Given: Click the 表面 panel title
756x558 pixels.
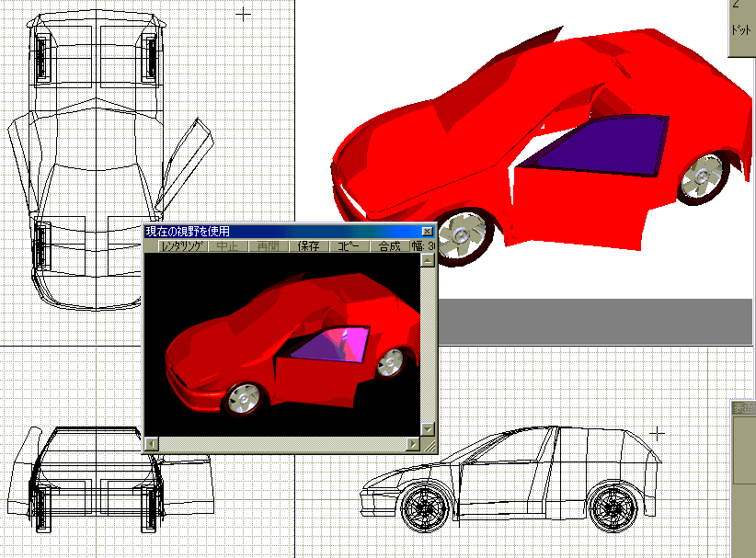Looking at the screenshot, I should [x=743, y=408].
